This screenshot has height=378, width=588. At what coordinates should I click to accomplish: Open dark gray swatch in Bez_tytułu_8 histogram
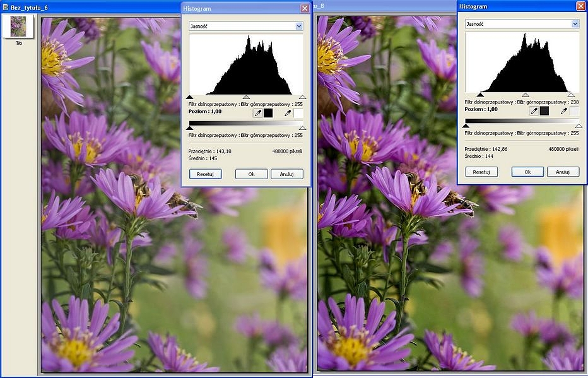(544, 110)
